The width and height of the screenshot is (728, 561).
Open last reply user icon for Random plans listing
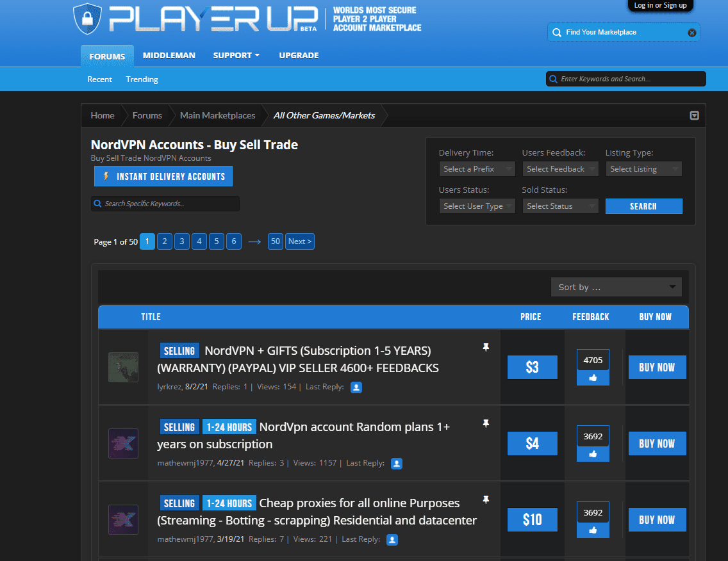397,463
